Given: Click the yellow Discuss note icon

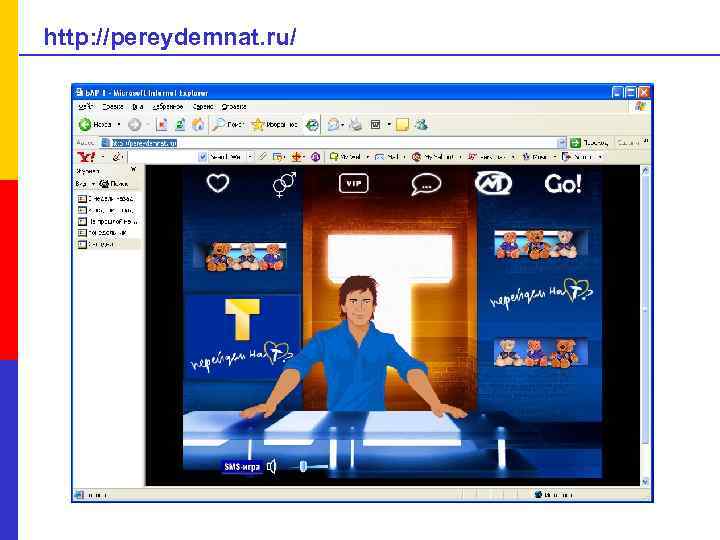Looking at the screenshot, I should [x=402, y=124].
